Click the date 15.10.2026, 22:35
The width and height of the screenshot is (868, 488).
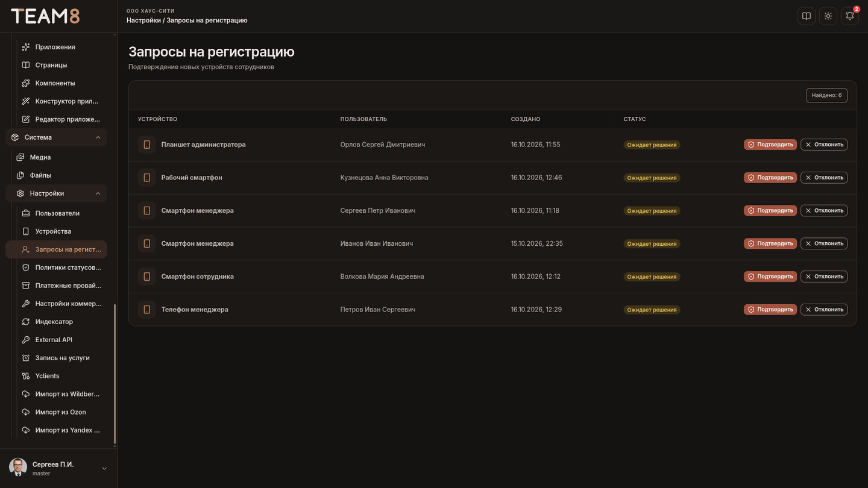click(537, 243)
